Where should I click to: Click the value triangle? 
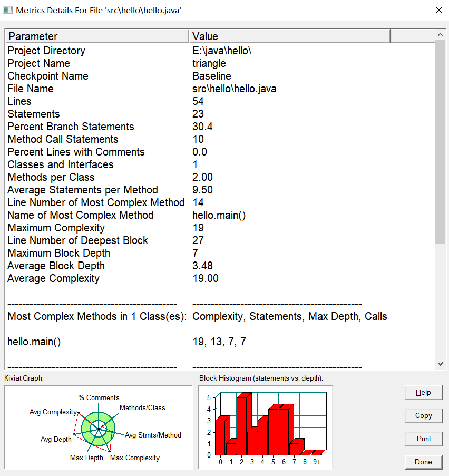pyautogui.click(x=209, y=63)
